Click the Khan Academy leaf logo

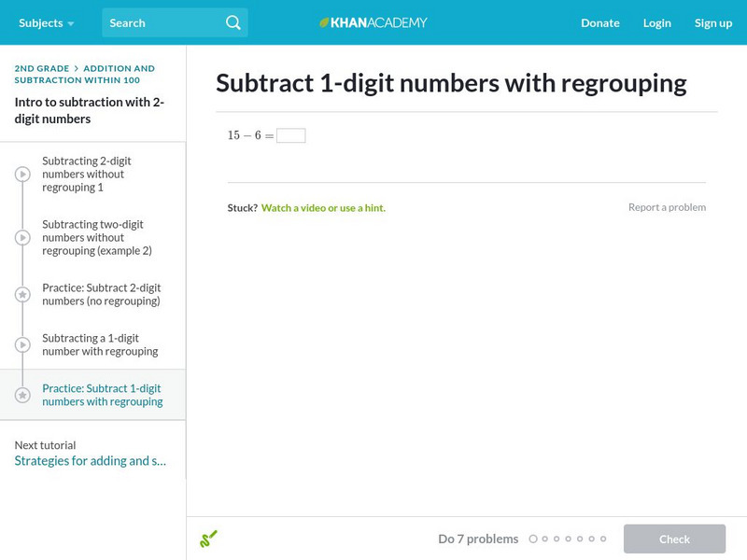[325, 22]
